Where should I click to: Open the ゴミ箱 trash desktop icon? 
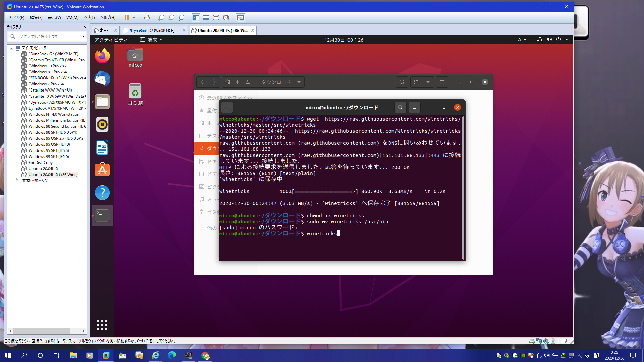(135, 95)
